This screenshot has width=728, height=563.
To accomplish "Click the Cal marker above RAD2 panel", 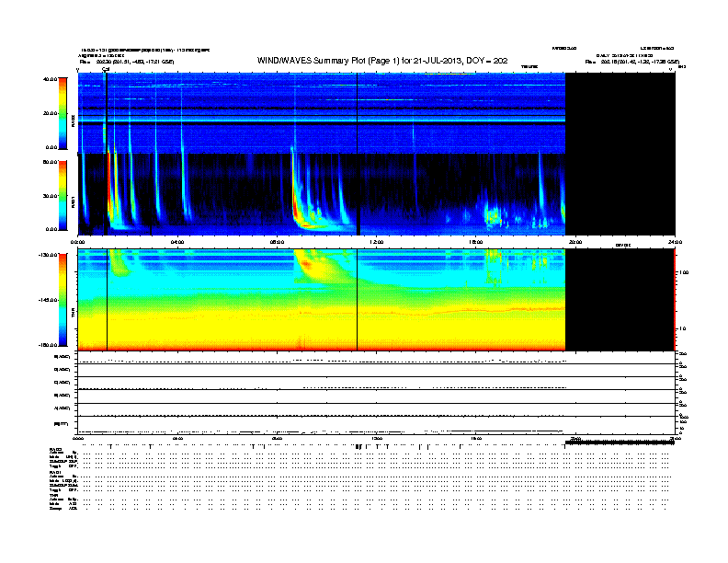I will click(x=106, y=69).
